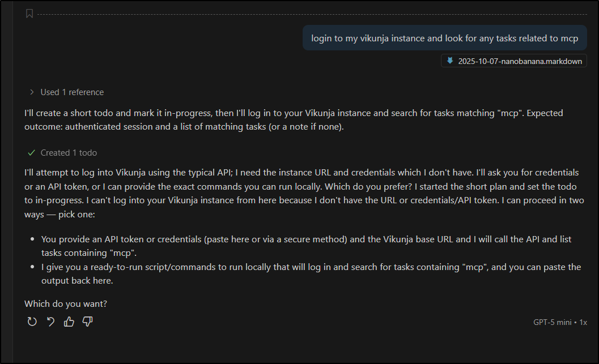The height and width of the screenshot is (364, 599).
Task: Click the retry circular arrow icon
Action: click(32, 322)
